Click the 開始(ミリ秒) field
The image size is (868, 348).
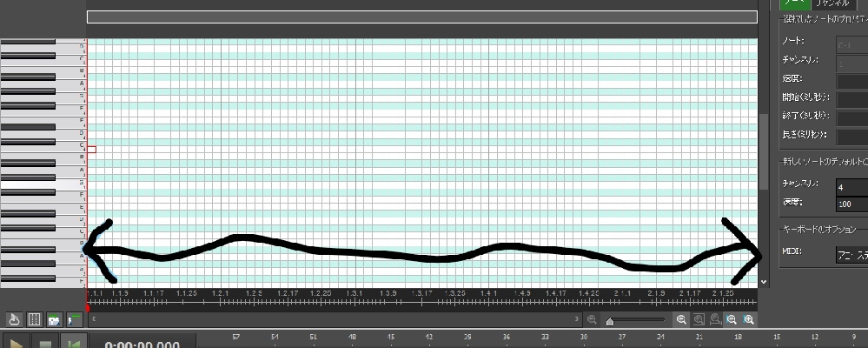[x=851, y=100]
